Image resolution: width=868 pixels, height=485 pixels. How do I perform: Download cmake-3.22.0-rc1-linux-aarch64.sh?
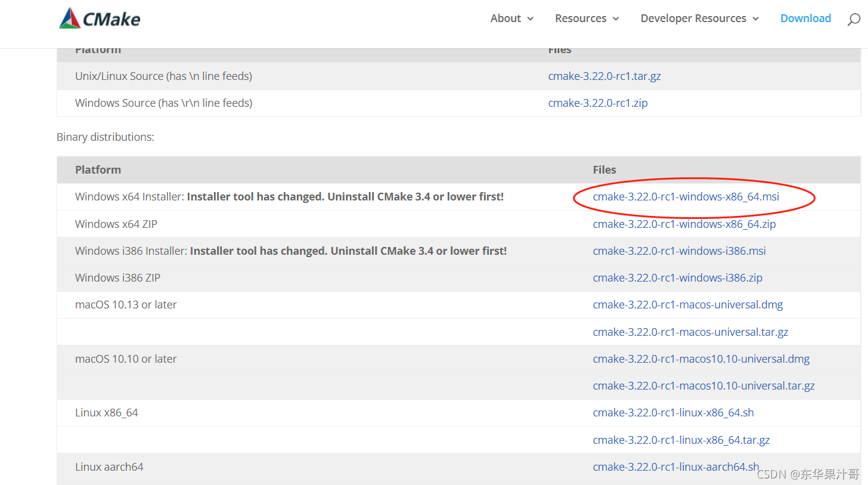(675, 467)
